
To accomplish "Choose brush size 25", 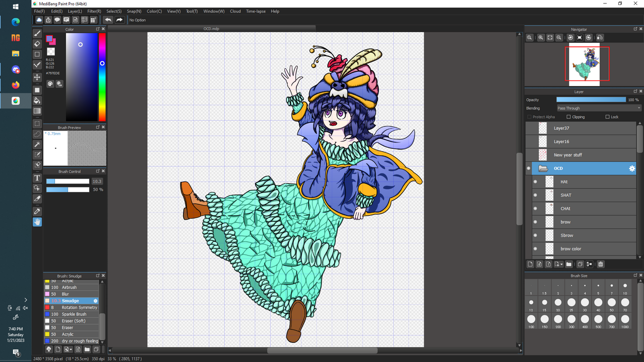I will point(572,305).
